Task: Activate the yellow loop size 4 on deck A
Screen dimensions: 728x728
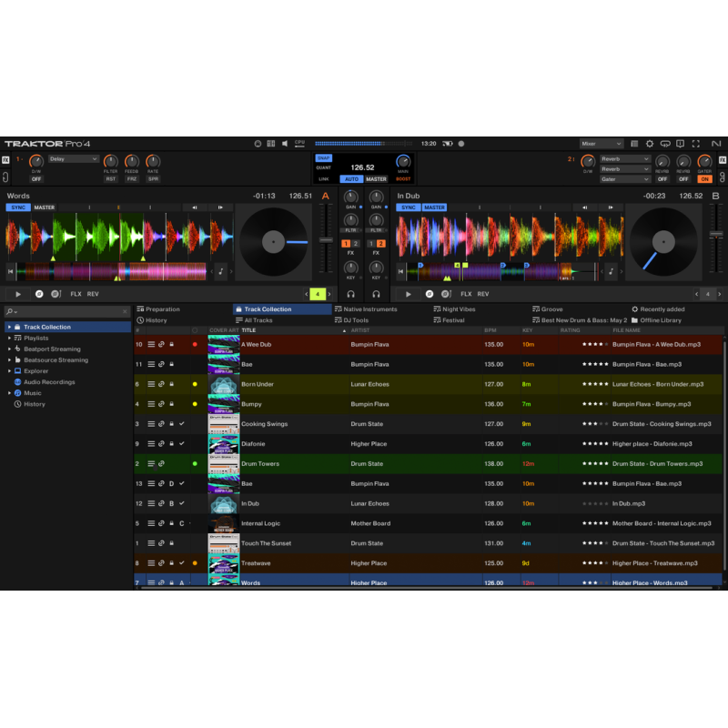Action: tap(318, 294)
